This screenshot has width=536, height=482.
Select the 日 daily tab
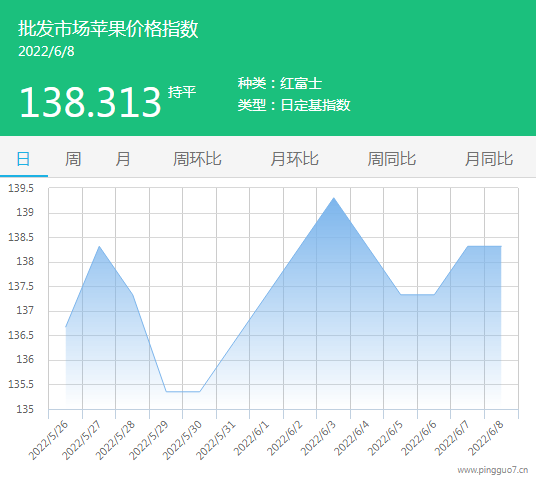pyautogui.click(x=23, y=159)
